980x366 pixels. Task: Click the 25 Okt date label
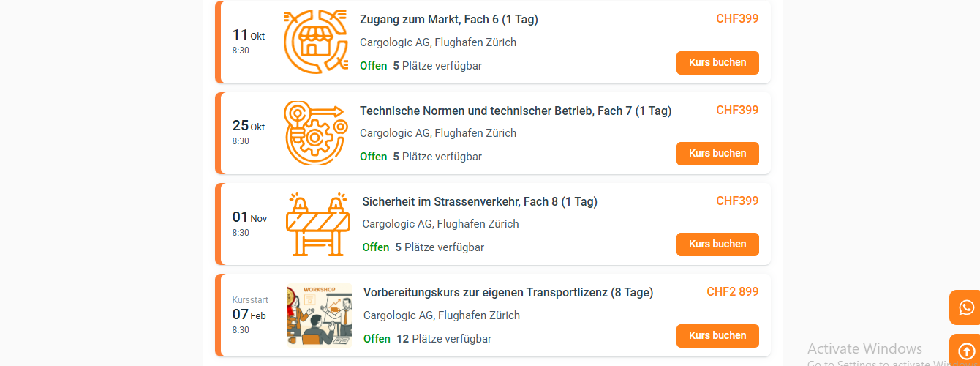[248, 126]
